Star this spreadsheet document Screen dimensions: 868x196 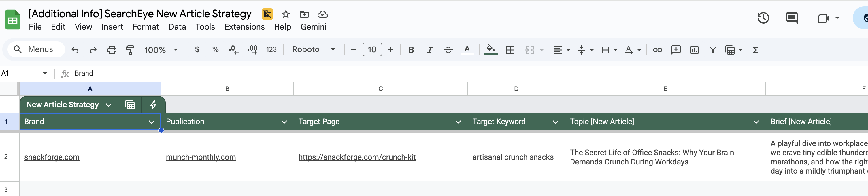tap(286, 14)
